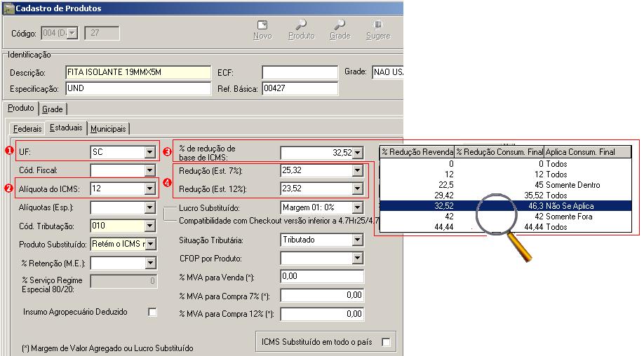The image size is (644, 356).
Task: Click the ECF input field
Action: click(x=300, y=72)
